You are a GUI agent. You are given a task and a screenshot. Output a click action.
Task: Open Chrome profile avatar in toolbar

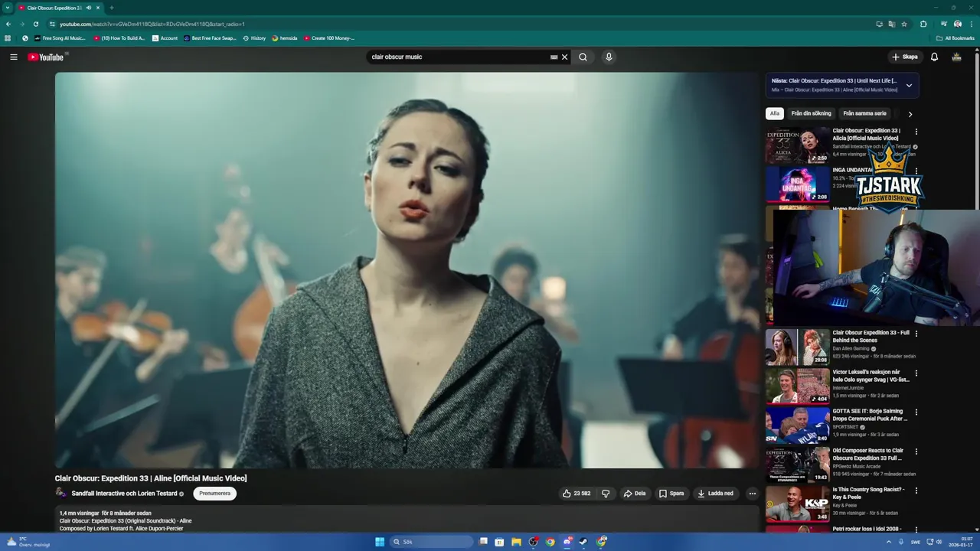(958, 24)
